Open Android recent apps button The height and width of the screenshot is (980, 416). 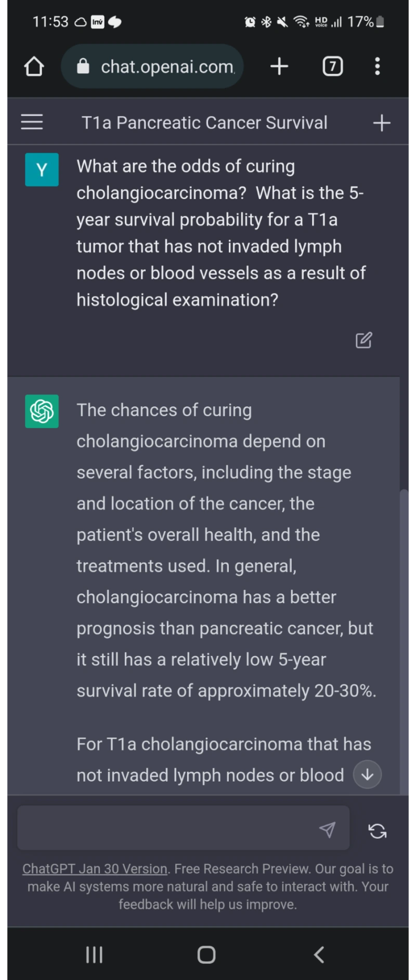94,955
